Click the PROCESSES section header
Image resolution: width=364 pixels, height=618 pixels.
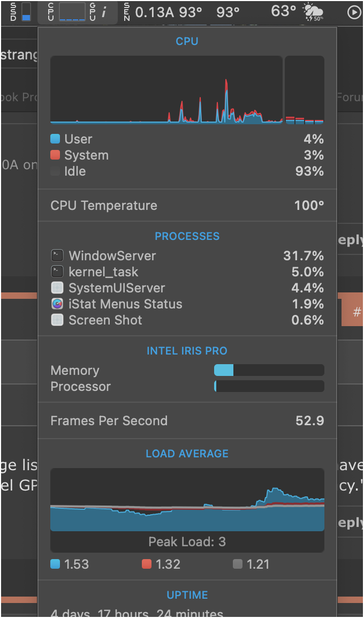187,236
